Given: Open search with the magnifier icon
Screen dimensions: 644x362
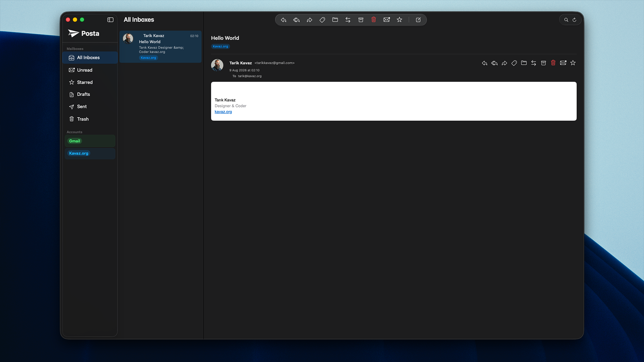Looking at the screenshot, I should pos(566,20).
